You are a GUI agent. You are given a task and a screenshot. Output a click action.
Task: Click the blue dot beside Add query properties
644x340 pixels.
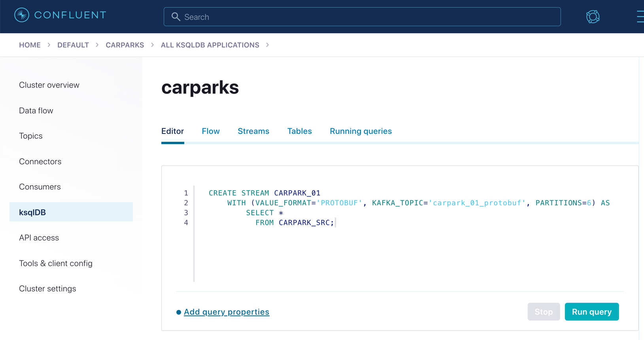(179, 312)
